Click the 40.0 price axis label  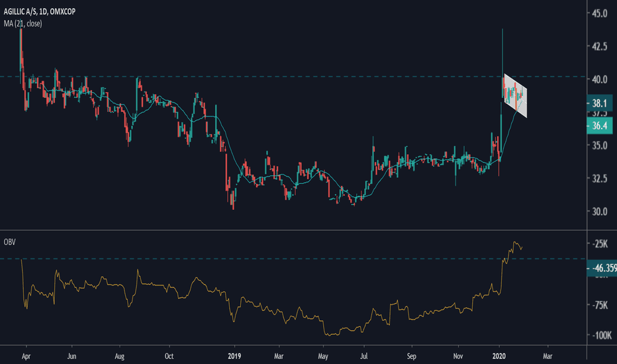pyautogui.click(x=600, y=79)
